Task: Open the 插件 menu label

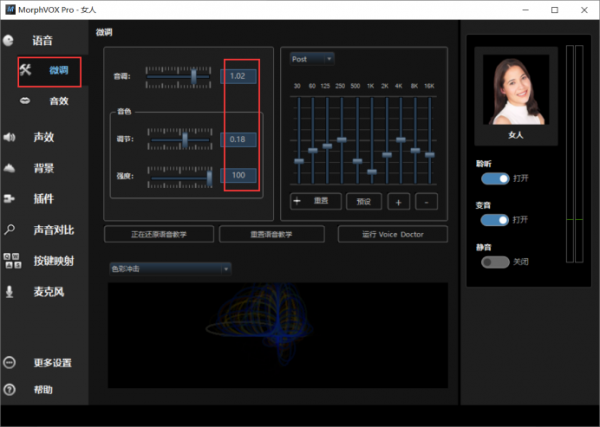Action: 44,199
